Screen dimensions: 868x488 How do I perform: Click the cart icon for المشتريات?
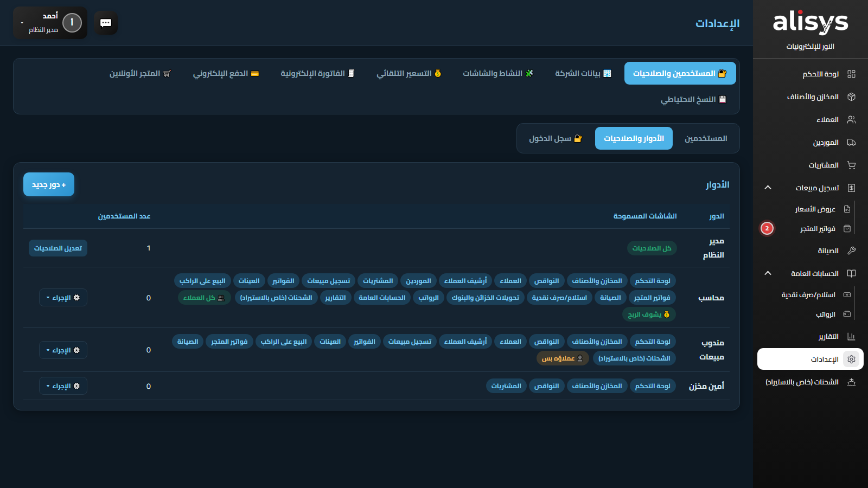(851, 165)
